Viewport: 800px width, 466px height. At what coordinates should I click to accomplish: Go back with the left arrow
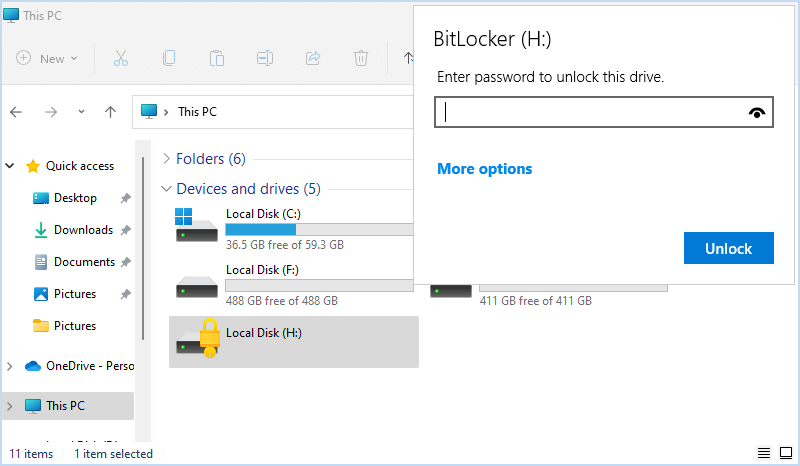(17, 112)
